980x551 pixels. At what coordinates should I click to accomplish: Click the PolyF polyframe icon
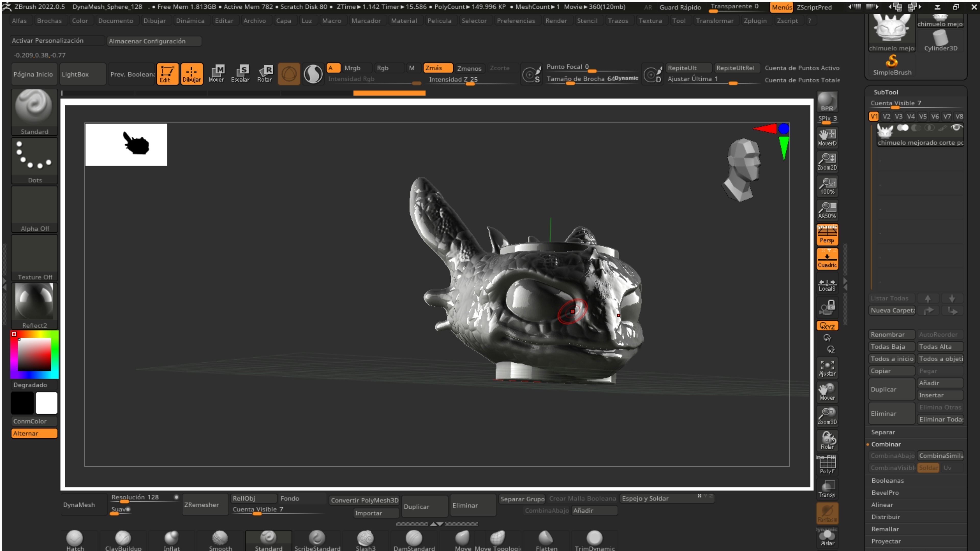[x=827, y=465]
